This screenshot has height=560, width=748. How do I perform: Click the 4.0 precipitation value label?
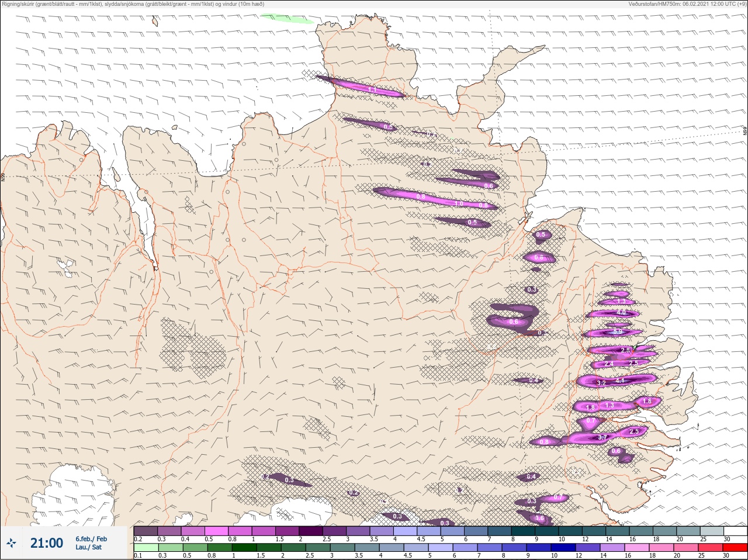click(x=621, y=313)
